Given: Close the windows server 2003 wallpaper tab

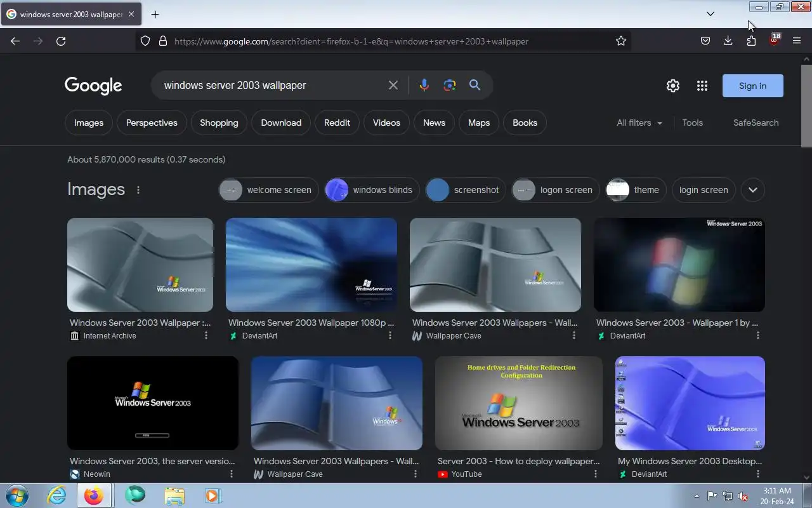Looking at the screenshot, I should pos(131,14).
